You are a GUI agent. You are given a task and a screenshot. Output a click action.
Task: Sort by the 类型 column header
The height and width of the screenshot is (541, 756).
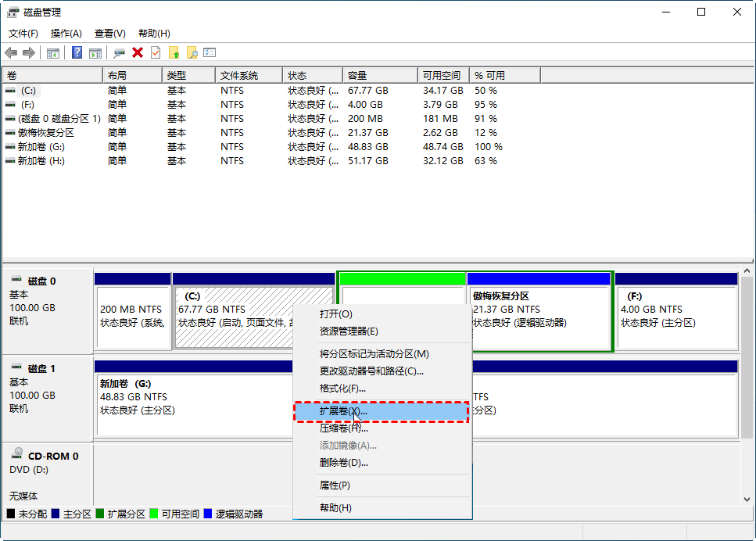click(x=189, y=76)
